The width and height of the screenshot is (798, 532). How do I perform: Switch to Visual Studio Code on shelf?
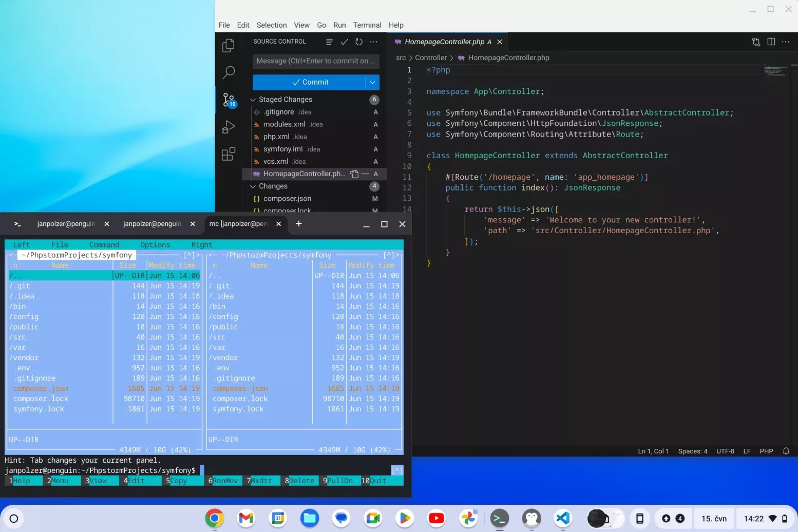[x=563, y=518]
